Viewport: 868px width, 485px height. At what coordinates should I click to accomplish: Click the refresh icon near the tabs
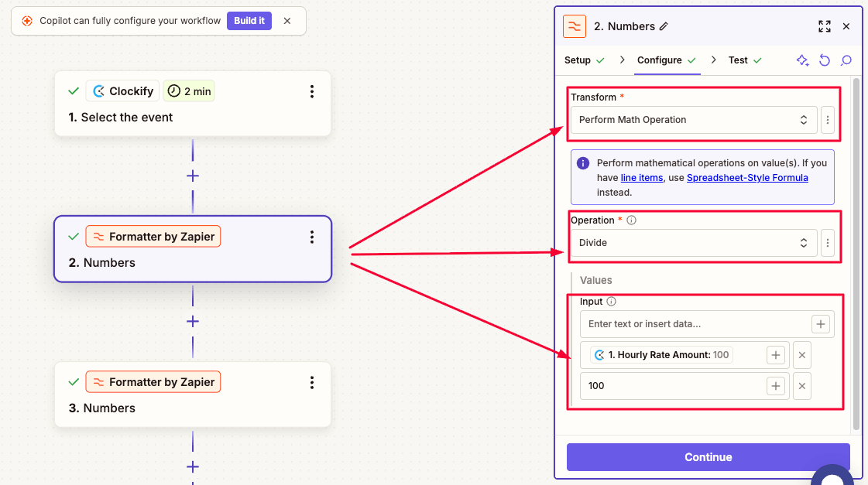[824, 60]
